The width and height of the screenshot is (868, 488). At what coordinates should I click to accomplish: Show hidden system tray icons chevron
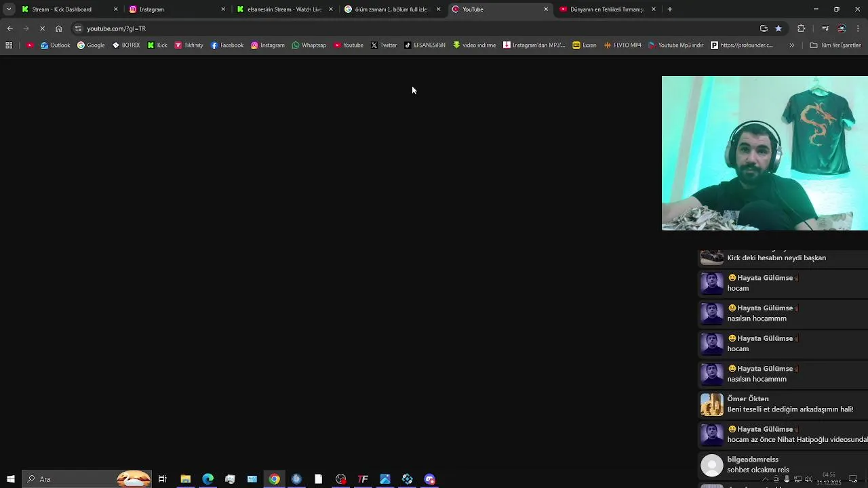coord(766,479)
